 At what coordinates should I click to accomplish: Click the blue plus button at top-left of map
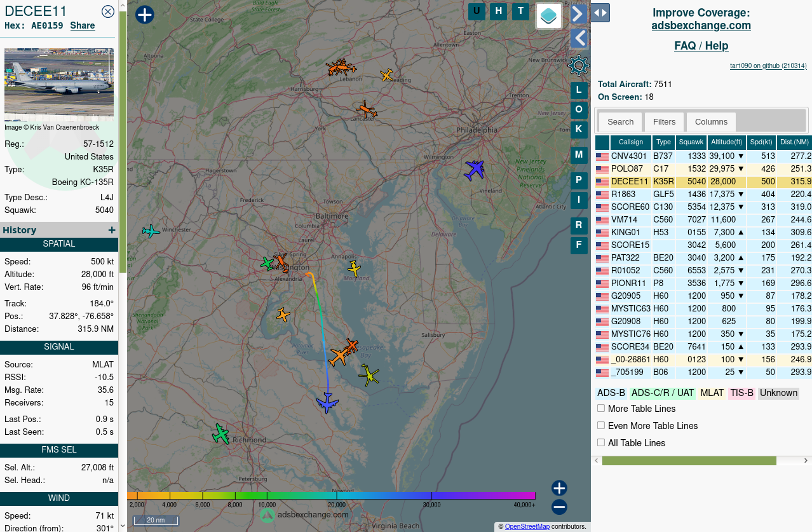[145, 15]
